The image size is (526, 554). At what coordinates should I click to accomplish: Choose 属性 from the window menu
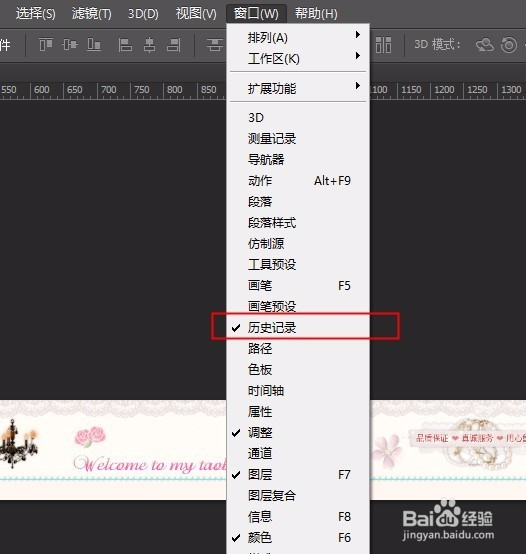pyautogui.click(x=298, y=412)
